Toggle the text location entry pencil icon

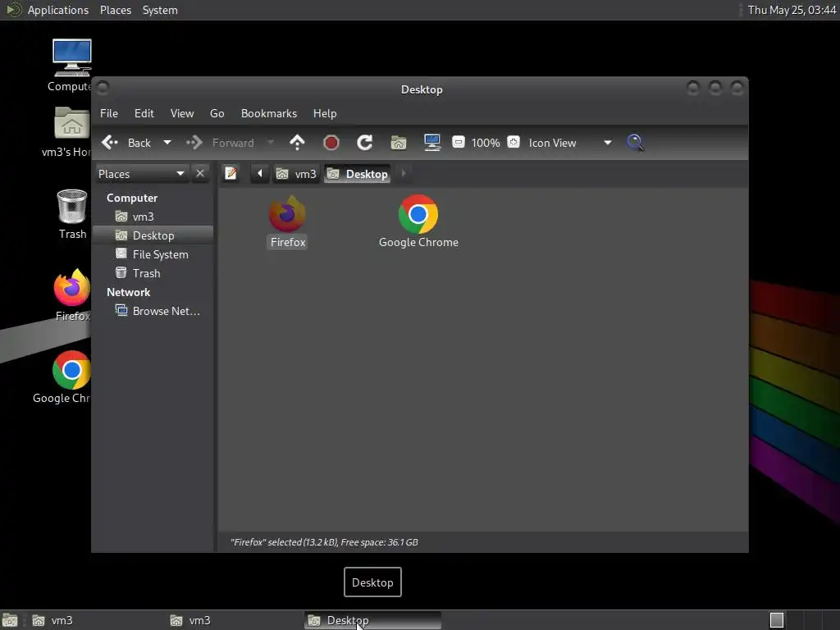231,174
